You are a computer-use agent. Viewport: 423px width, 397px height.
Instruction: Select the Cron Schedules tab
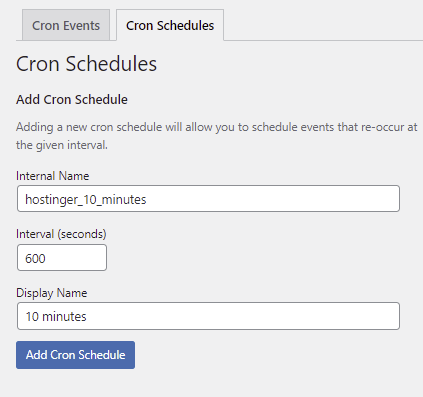170,25
